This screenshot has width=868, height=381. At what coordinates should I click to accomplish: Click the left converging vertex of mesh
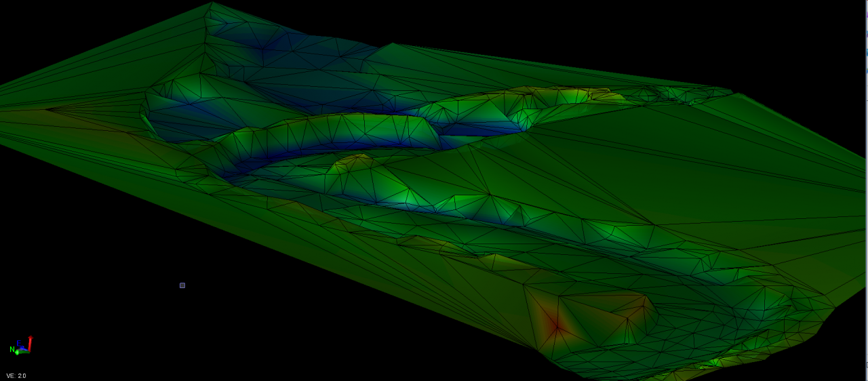[46, 109]
